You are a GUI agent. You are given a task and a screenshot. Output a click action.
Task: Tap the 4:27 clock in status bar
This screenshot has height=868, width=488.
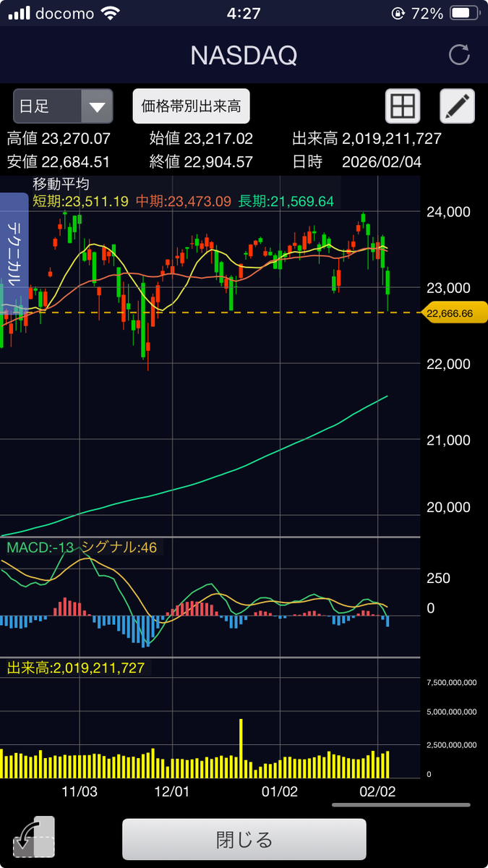[x=244, y=14]
